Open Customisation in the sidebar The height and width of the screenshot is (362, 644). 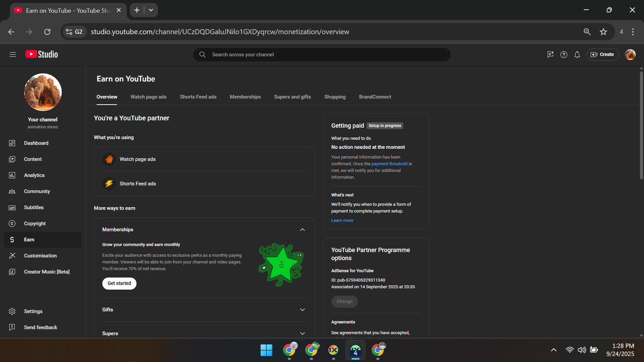point(40,256)
